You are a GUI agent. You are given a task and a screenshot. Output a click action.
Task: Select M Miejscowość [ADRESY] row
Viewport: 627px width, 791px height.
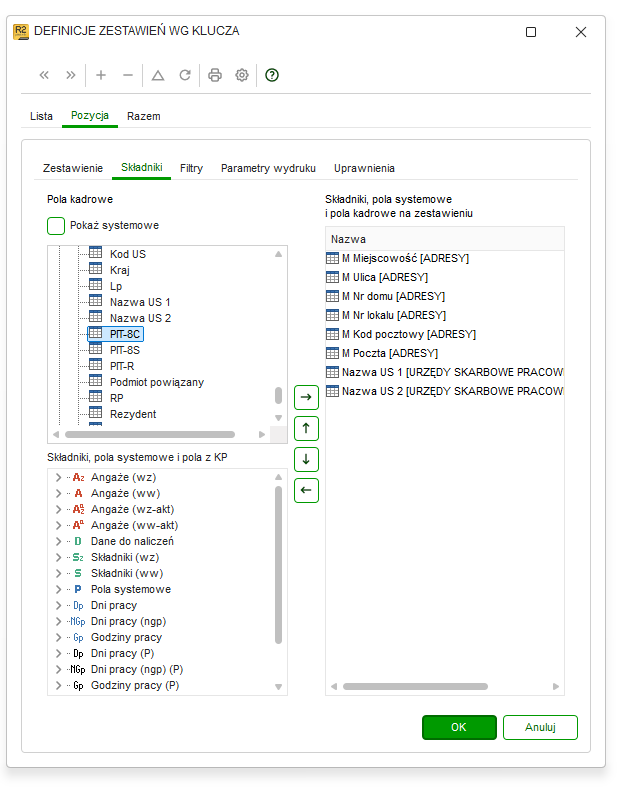point(444,258)
